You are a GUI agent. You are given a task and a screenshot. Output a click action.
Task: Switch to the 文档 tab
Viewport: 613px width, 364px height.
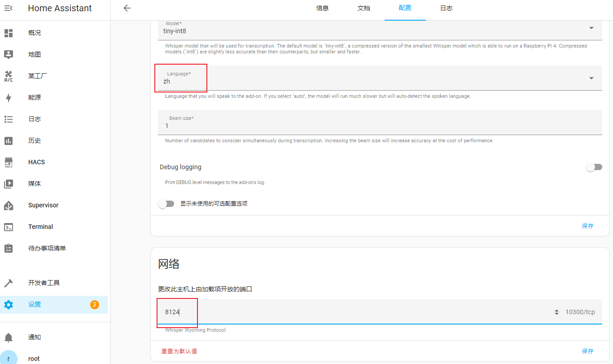point(364,8)
